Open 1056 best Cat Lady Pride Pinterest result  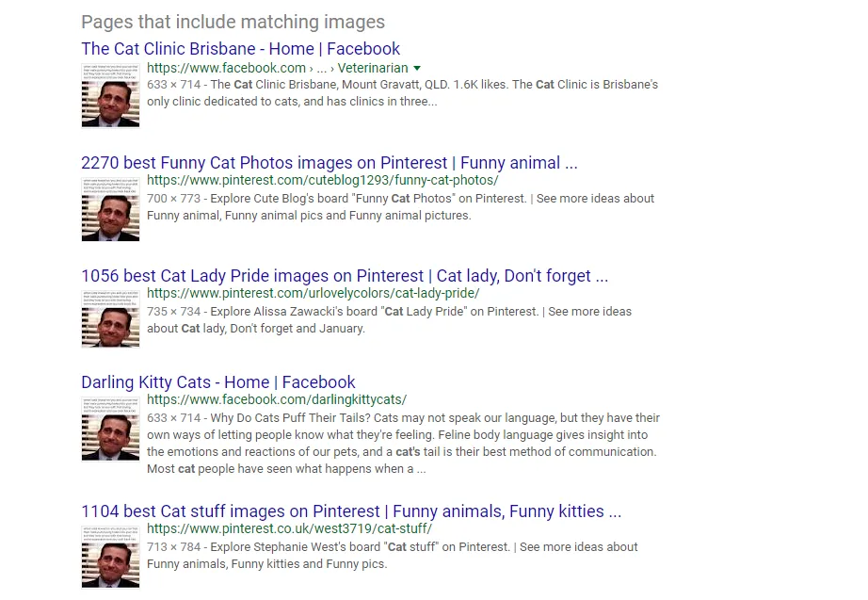345,276
